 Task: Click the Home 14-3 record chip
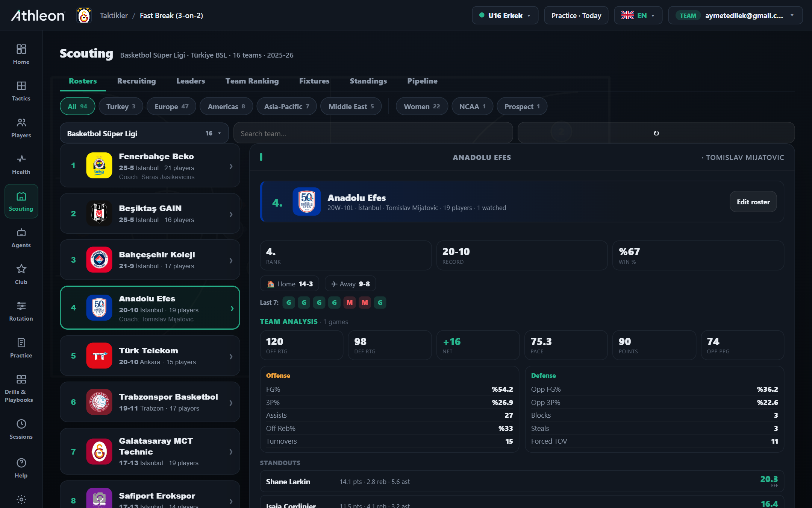(x=289, y=284)
